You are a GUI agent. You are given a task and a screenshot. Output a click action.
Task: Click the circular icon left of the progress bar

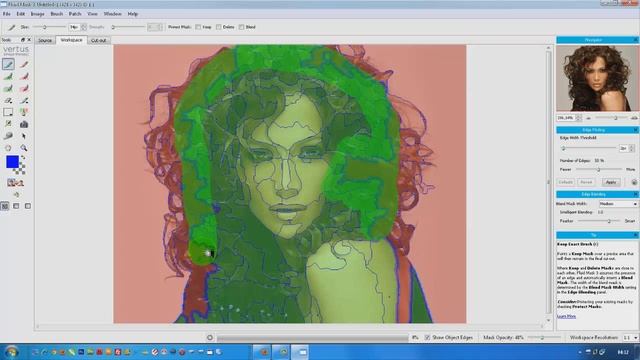coord(210,338)
